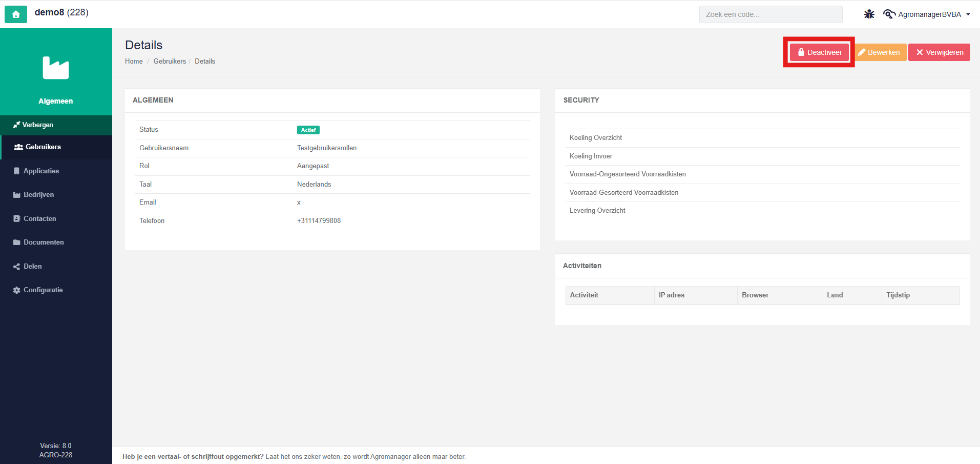Expand the AgromanagerBVBA account dropdown
Screen dimensions: 980x464
[934, 14]
